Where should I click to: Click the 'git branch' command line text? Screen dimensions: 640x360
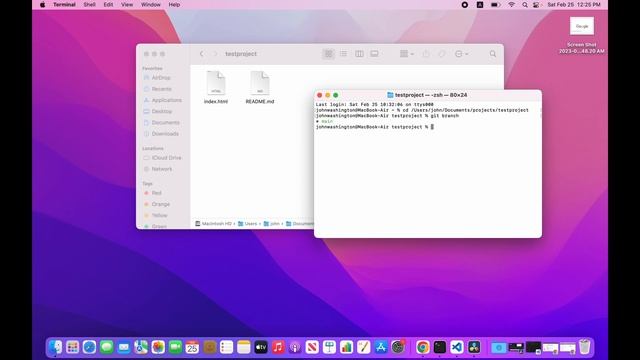pyautogui.click(x=444, y=116)
